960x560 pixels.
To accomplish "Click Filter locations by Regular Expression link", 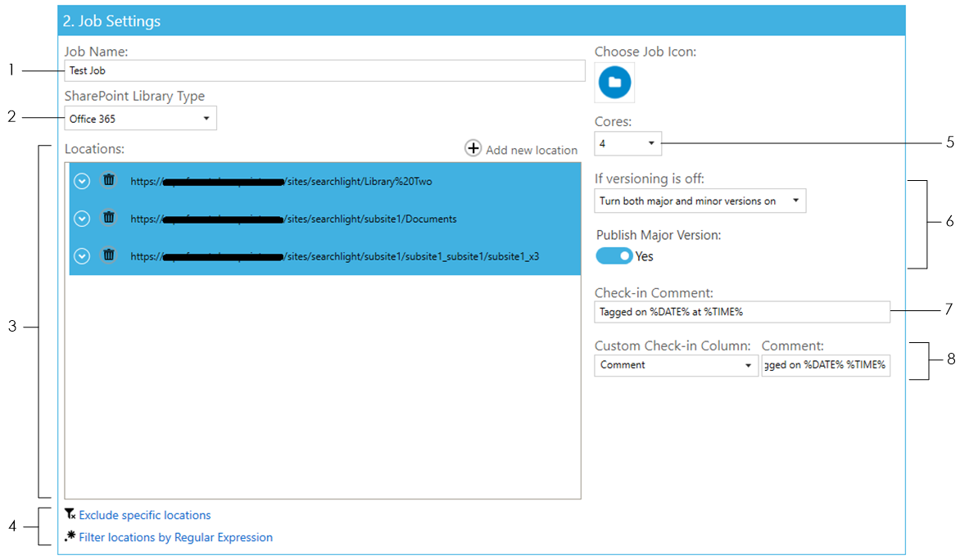I will point(175,538).
